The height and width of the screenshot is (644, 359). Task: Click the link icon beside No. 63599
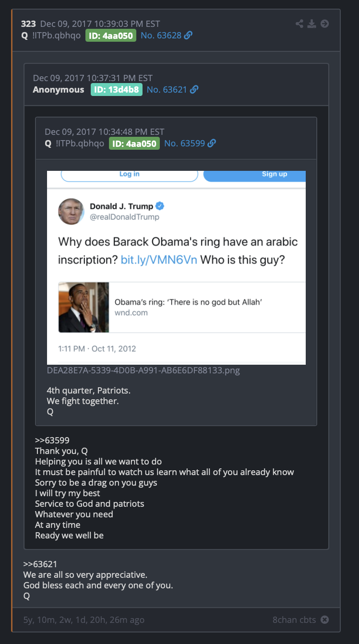click(x=212, y=143)
